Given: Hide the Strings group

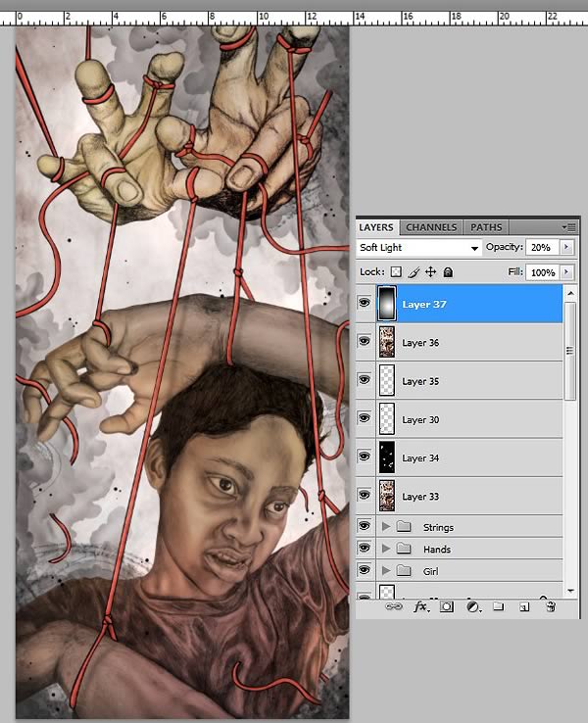Looking at the screenshot, I should pos(365,526).
